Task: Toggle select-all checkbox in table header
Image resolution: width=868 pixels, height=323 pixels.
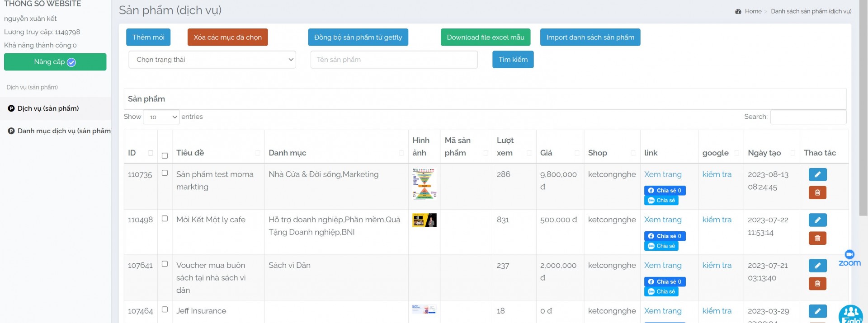Action: tap(165, 156)
